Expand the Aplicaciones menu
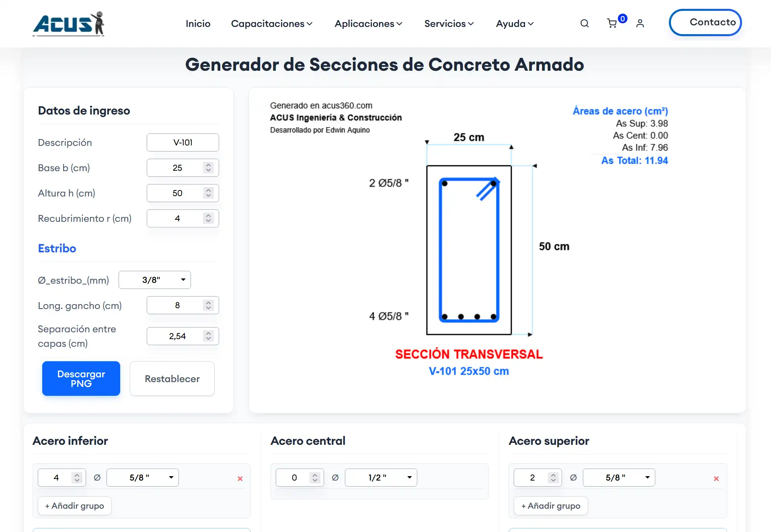This screenshot has width=771, height=532. point(368,24)
